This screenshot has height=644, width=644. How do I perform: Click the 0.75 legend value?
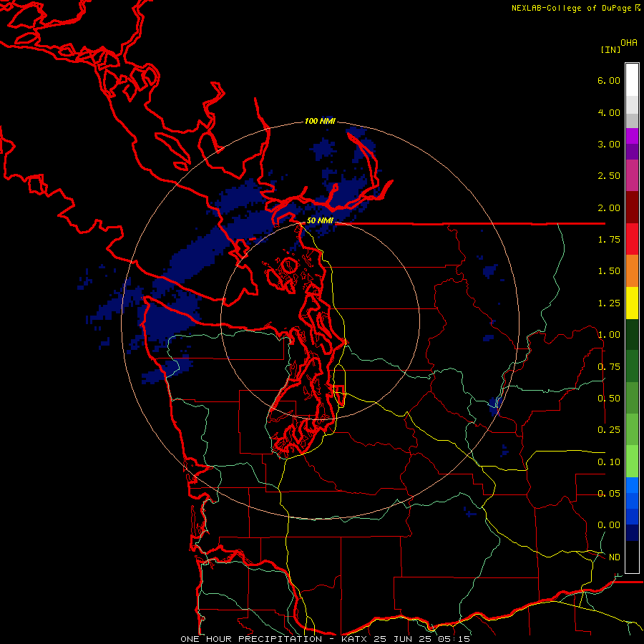pos(609,367)
